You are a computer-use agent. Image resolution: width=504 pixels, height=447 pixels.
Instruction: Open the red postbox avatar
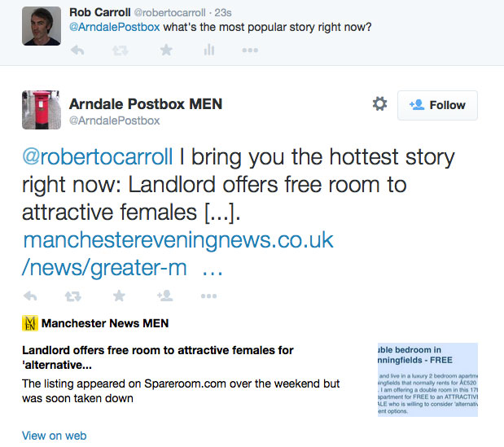tap(42, 110)
